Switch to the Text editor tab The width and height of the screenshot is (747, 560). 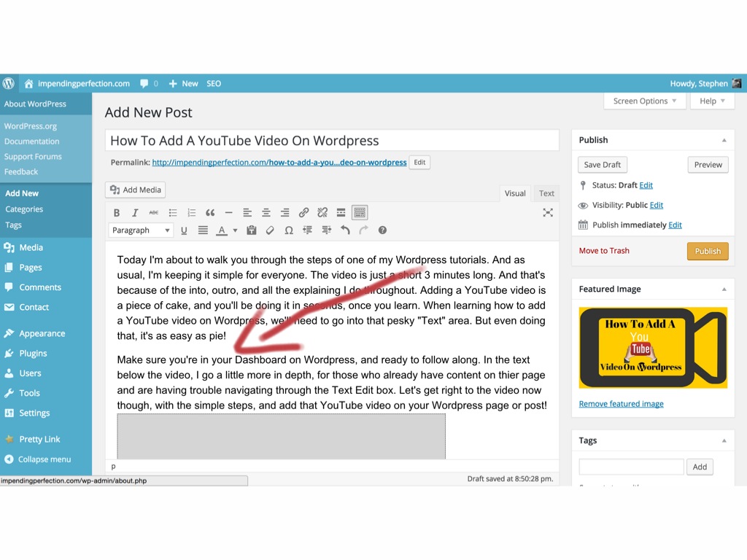coord(546,193)
